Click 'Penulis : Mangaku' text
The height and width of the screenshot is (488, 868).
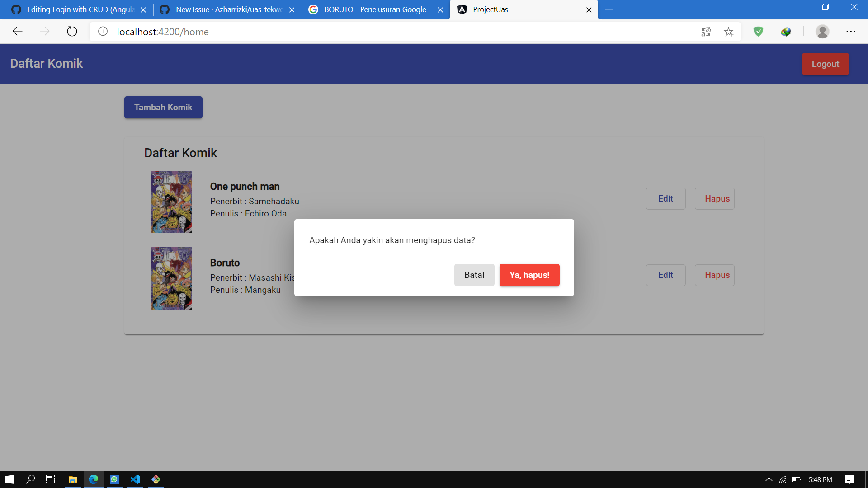pyautogui.click(x=245, y=290)
